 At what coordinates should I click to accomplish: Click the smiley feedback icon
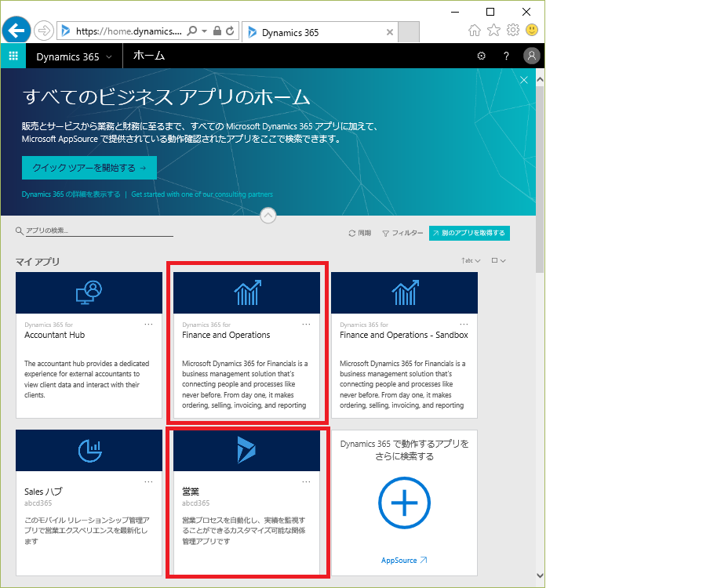point(532,30)
